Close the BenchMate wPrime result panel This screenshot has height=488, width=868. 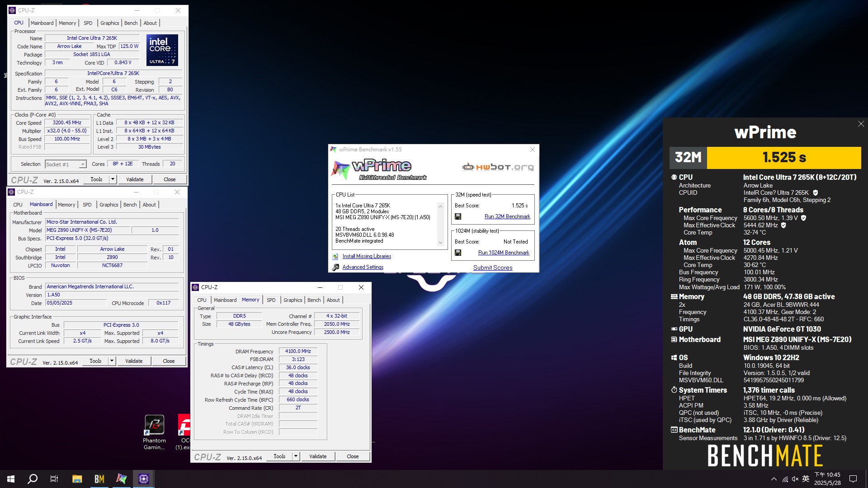[861, 124]
